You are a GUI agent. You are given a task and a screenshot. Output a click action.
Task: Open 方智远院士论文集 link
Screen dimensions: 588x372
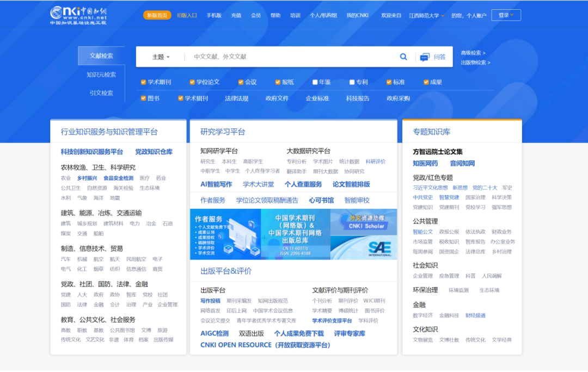tap(438, 152)
